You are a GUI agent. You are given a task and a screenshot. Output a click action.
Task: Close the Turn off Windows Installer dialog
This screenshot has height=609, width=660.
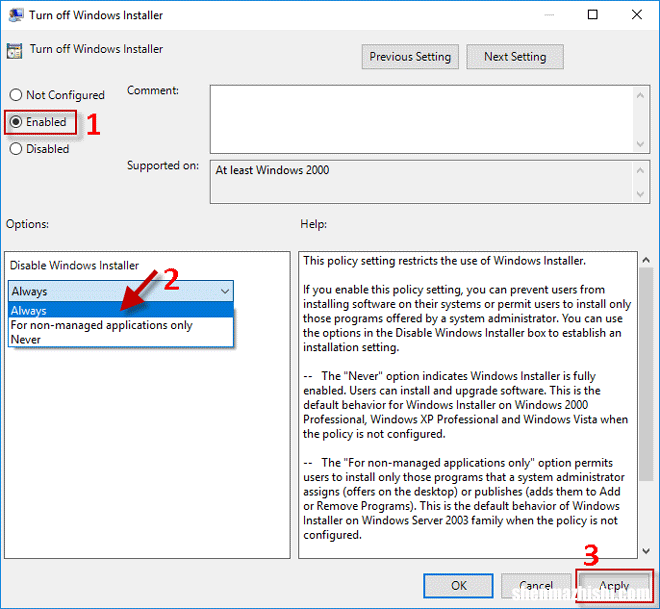click(x=637, y=15)
